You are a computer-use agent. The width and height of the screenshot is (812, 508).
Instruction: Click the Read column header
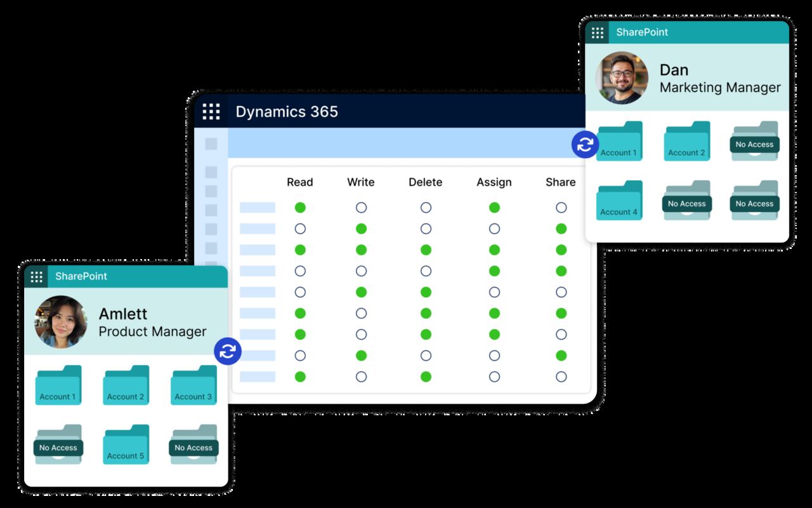click(x=300, y=182)
